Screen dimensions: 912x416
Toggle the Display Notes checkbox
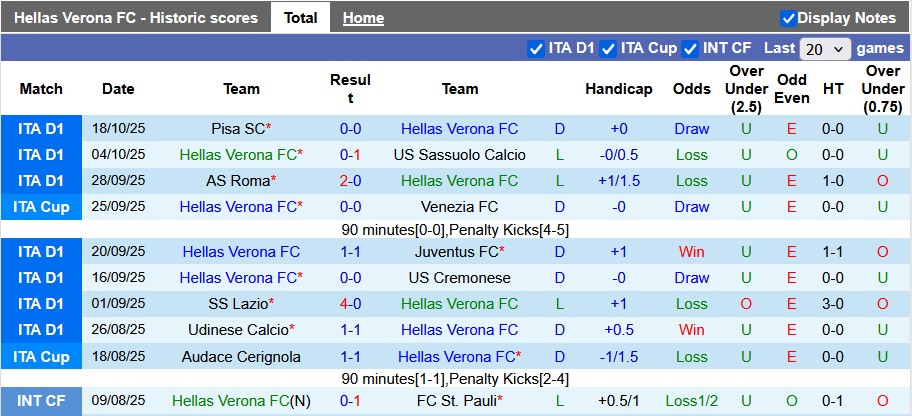788,18
